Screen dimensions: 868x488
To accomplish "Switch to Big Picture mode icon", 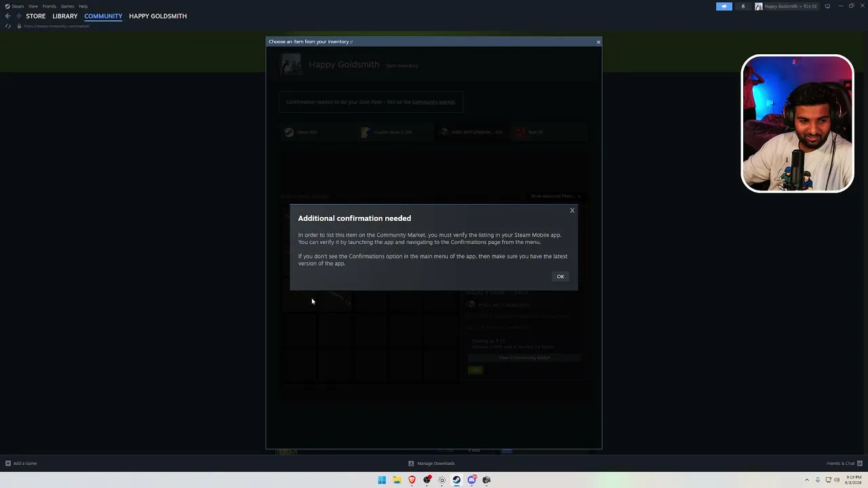I will 827,6.
